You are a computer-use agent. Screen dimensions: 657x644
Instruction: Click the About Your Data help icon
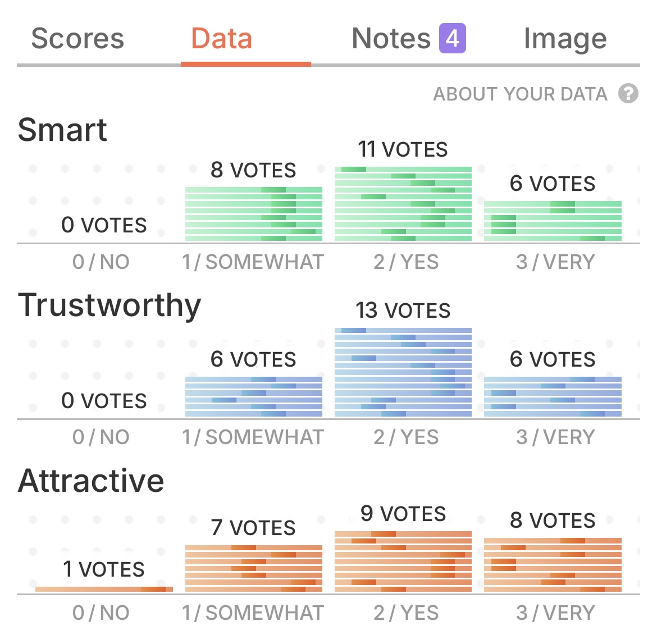coord(628,94)
